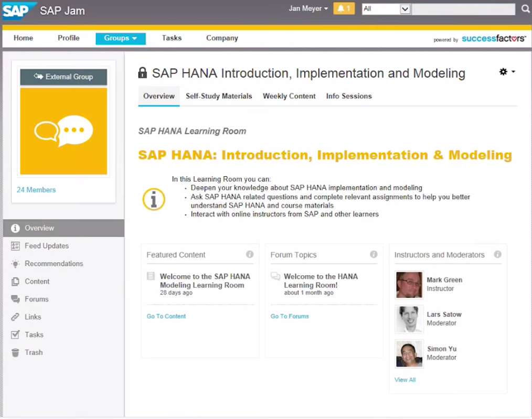Click the Forums speech bubbles icon
532x419 pixels.
click(15, 299)
